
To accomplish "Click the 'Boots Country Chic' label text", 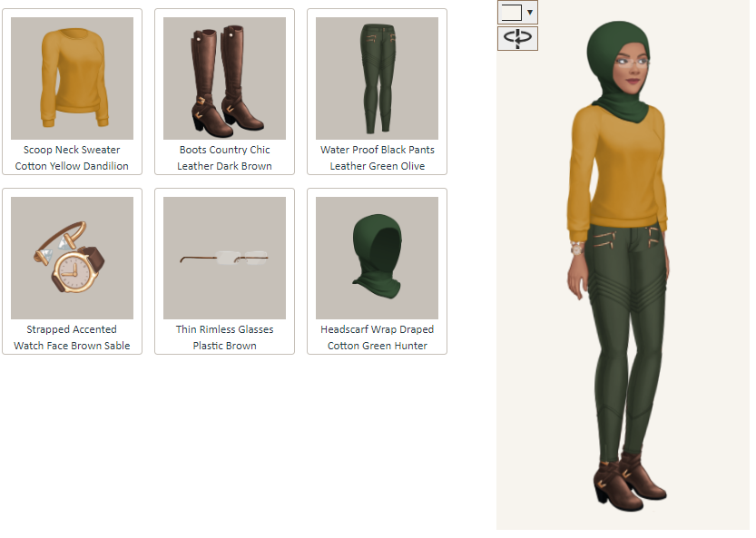I will (x=226, y=151).
